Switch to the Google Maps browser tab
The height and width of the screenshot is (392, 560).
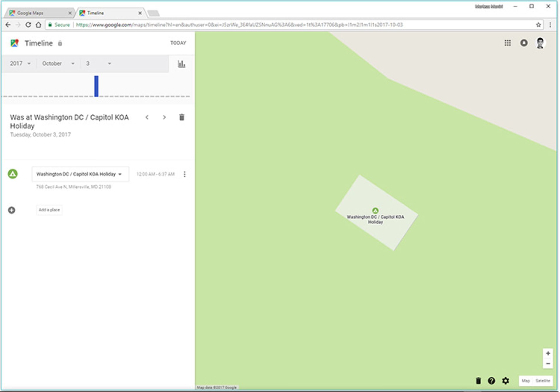pos(39,13)
